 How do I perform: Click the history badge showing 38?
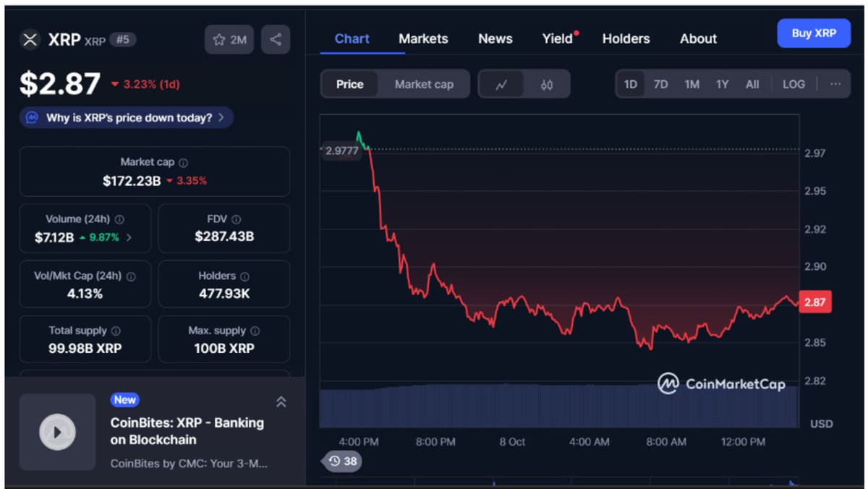(x=343, y=461)
